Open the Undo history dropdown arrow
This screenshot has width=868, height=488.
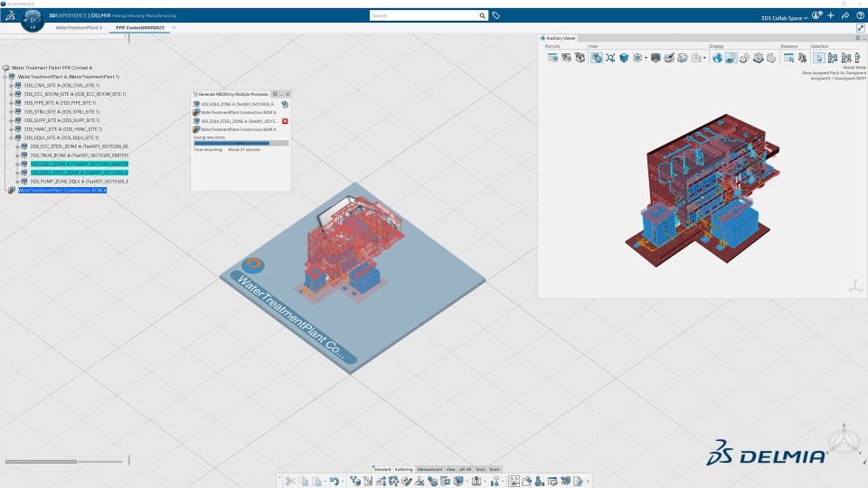pos(343,482)
